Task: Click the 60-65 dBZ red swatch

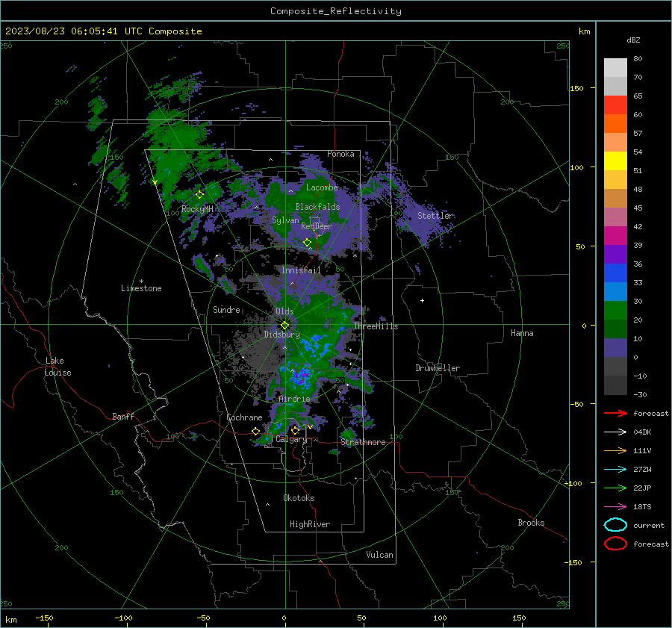Action: tap(615, 105)
